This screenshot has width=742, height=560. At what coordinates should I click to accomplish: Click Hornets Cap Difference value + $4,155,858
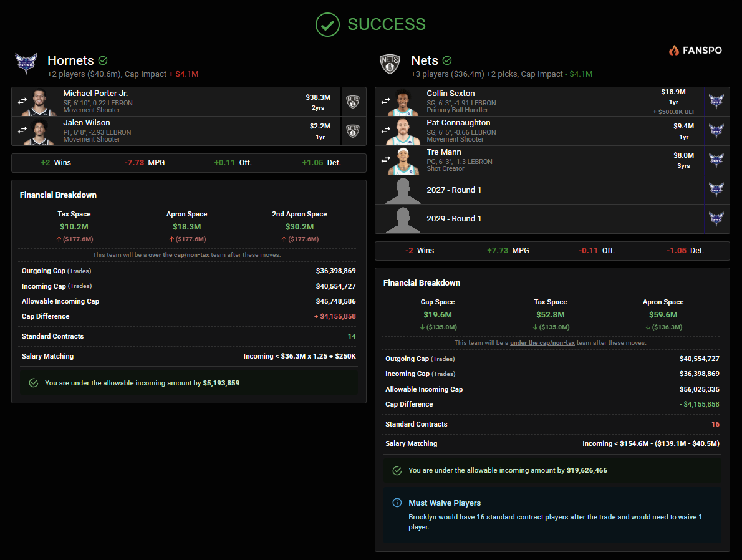(x=335, y=316)
